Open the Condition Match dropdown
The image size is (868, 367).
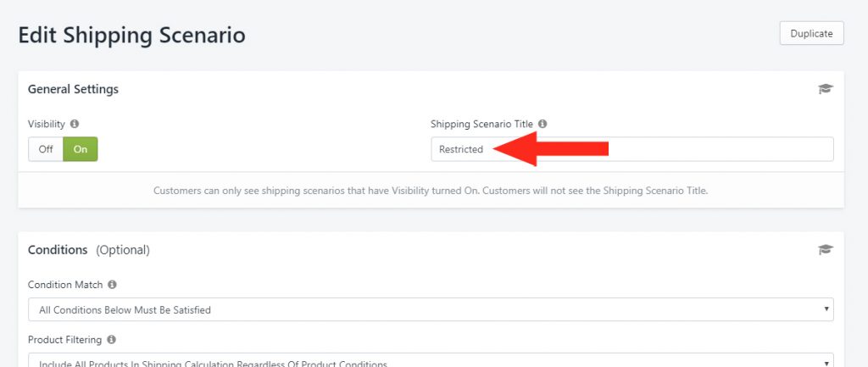(x=431, y=309)
